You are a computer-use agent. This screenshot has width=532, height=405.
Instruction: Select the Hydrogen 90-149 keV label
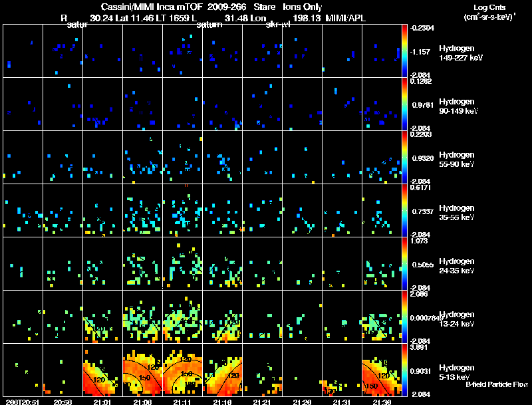click(x=458, y=106)
